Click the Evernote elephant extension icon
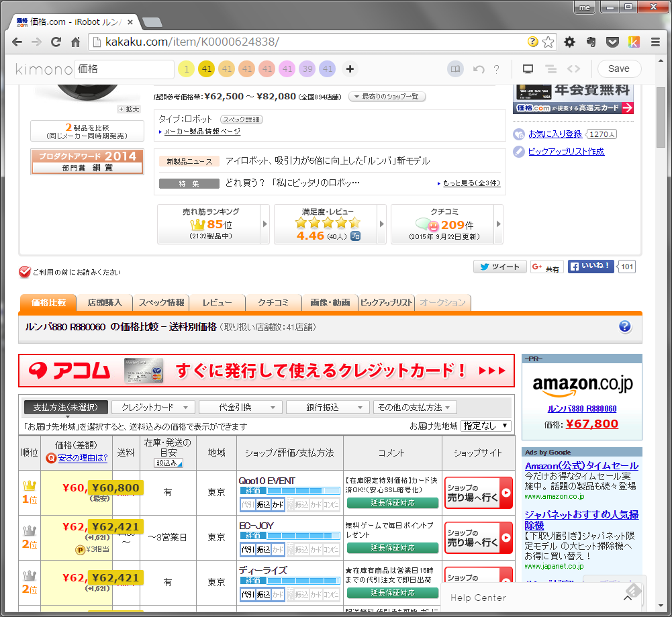 pyautogui.click(x=591, y=42)
